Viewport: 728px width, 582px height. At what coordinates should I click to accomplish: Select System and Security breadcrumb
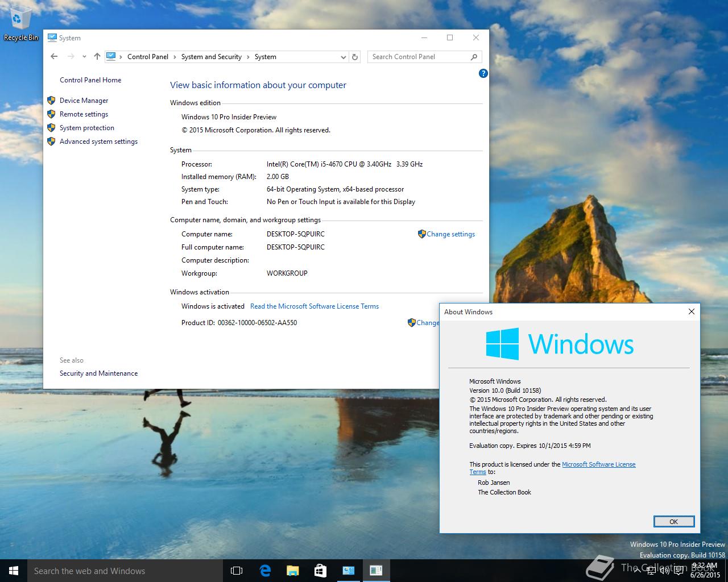pyautogui.click(x=212, y=57)
